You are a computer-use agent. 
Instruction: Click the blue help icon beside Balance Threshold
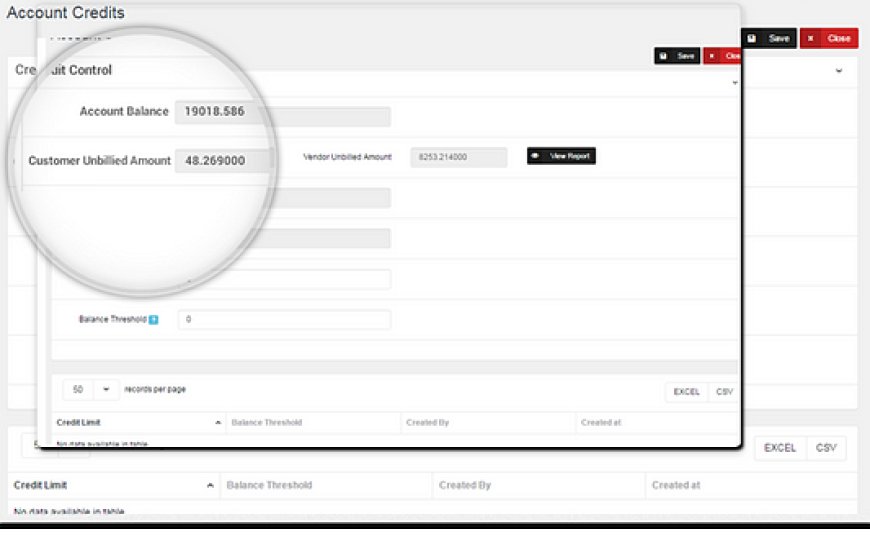tap(153, 320)
